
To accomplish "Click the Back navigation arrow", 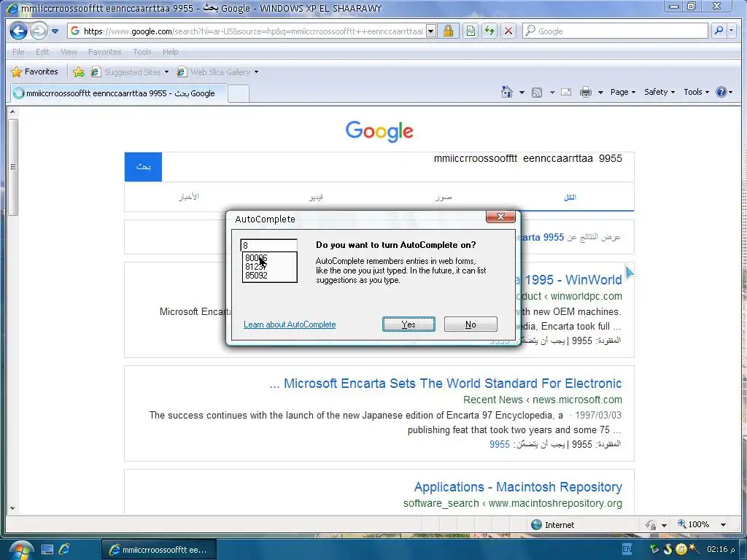I will [18, 31].
